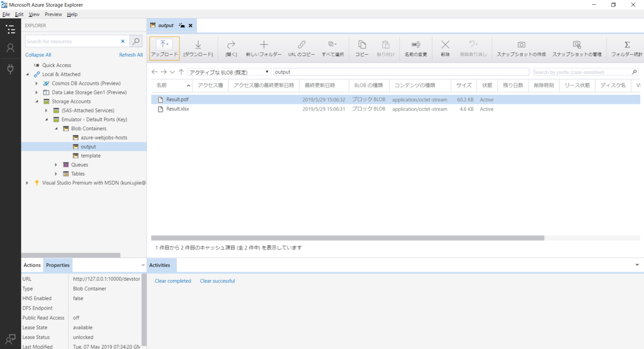Click the horizontal scrollbar under file list

click(x=348, y=238)
